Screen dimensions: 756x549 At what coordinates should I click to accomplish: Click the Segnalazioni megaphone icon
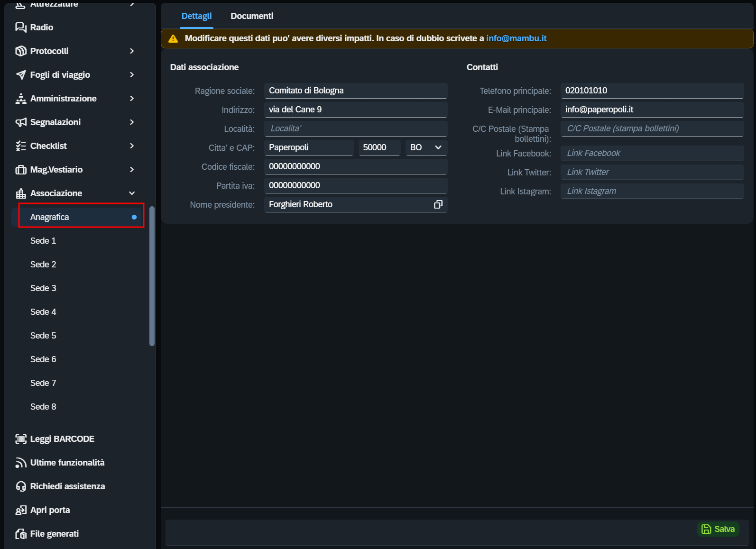coord(21,122)
